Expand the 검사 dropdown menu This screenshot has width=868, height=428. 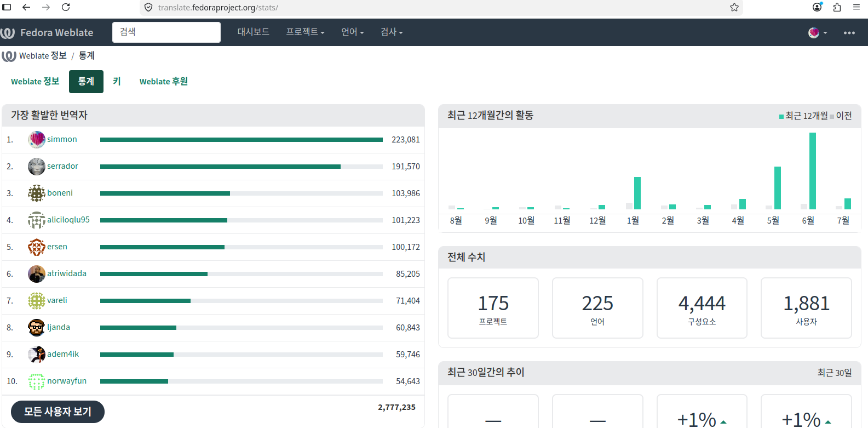[392, 32]
